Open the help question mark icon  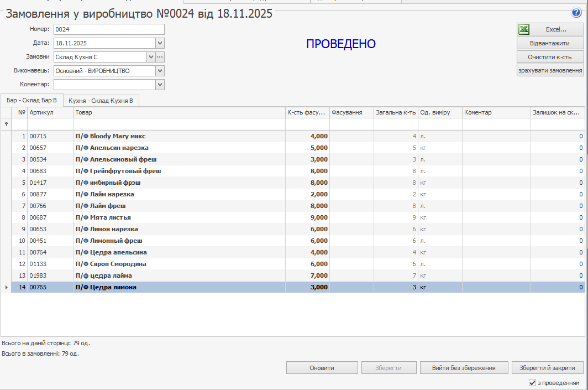[576, 13]
